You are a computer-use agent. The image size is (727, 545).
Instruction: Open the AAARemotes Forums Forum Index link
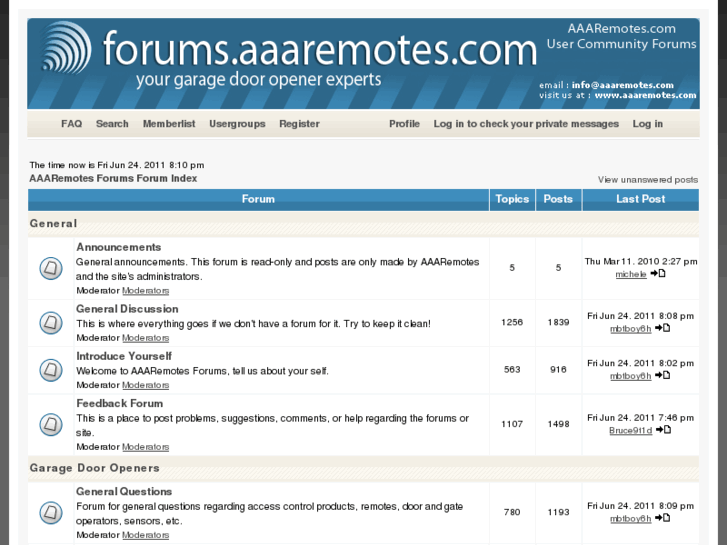[113, 179]
